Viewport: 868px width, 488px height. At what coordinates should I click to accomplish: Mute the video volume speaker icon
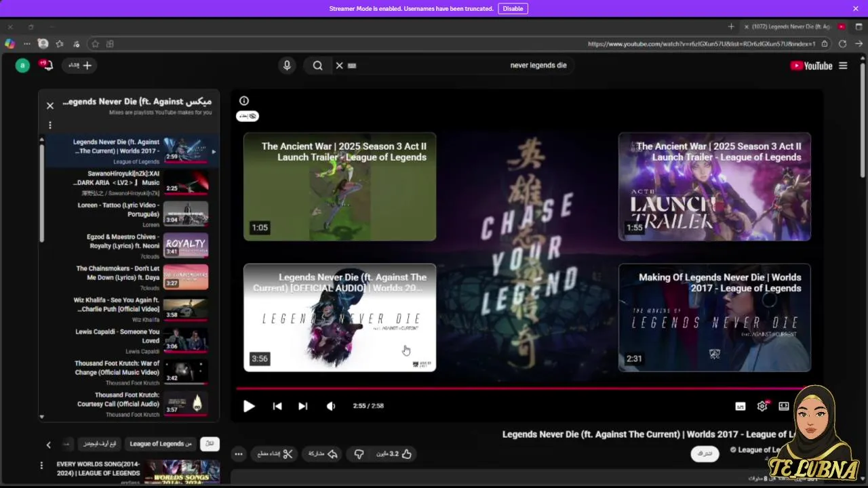point(331,406)
